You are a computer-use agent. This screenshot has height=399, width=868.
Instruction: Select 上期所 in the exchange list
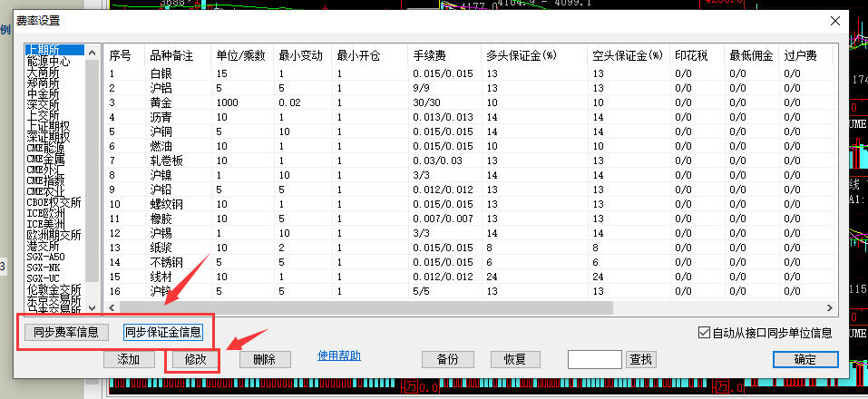pyautogui.click(x=54, y=51)
